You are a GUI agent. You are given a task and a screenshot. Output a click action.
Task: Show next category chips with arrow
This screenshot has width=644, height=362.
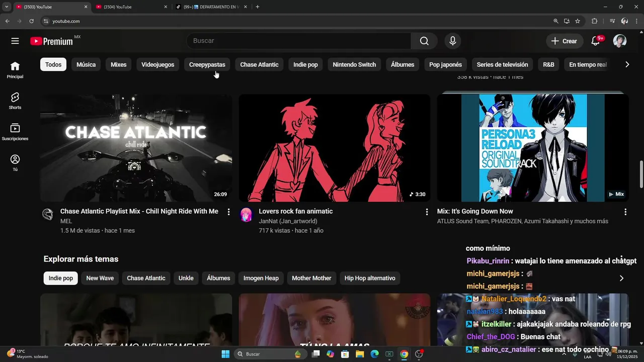(x=627, y=64)
